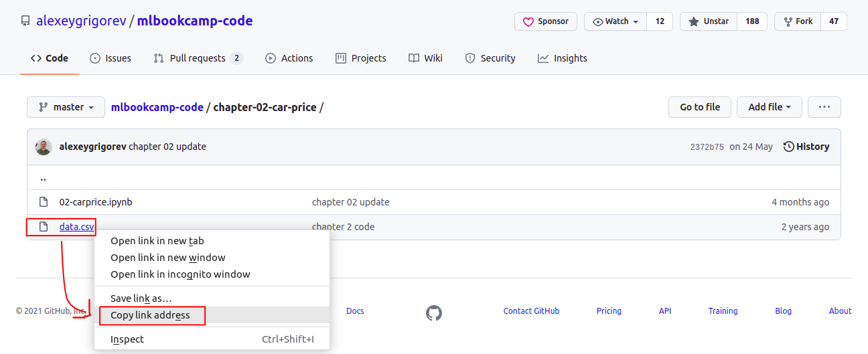This screenshot has height=354, width=868.
Task: Click the file icon next to 02-carprice.ipynb
Action: point(44,202)
